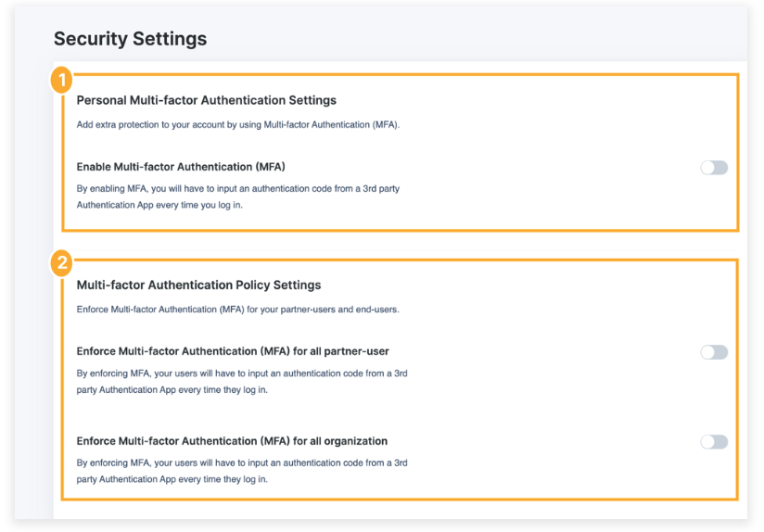Viewport: 764px width, 532px height.
Task: Toggle MFA enforcement for all partner-user
Action: [714, 352]
